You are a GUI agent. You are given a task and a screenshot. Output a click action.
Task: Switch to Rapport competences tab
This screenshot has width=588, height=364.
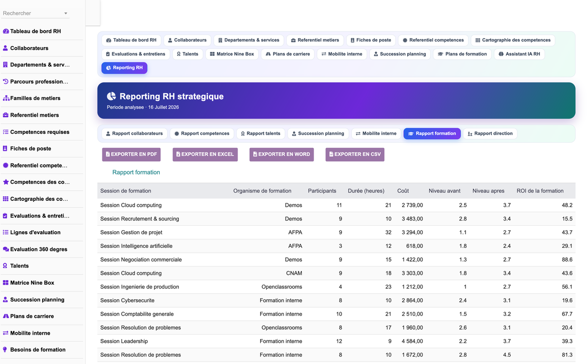click(202, 133)
